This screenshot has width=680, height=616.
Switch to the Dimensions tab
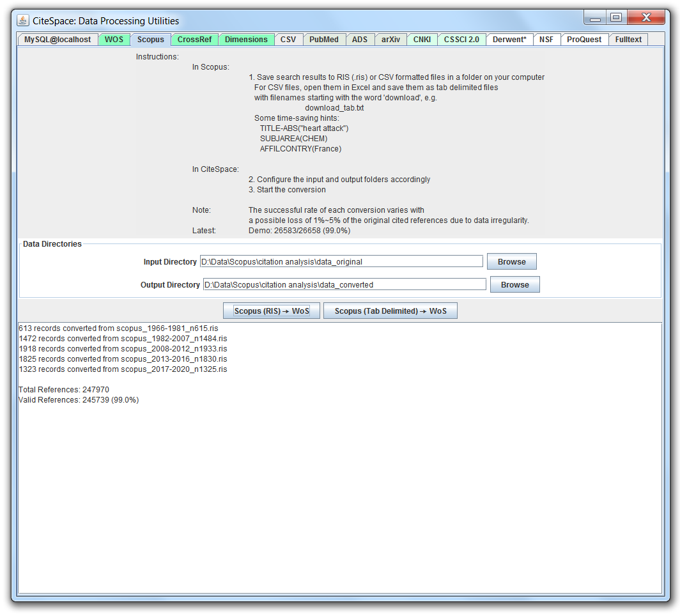pos(246,40)
